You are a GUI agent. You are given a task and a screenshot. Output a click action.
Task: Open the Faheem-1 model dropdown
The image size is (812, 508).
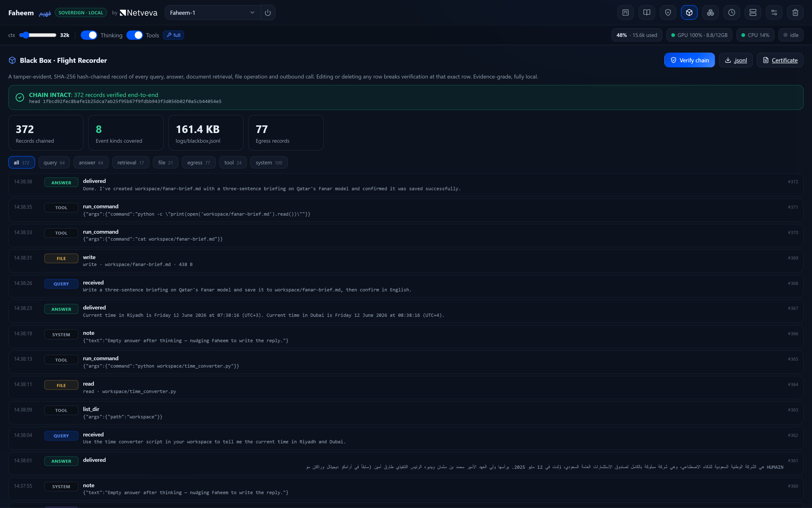pos(213,12)
